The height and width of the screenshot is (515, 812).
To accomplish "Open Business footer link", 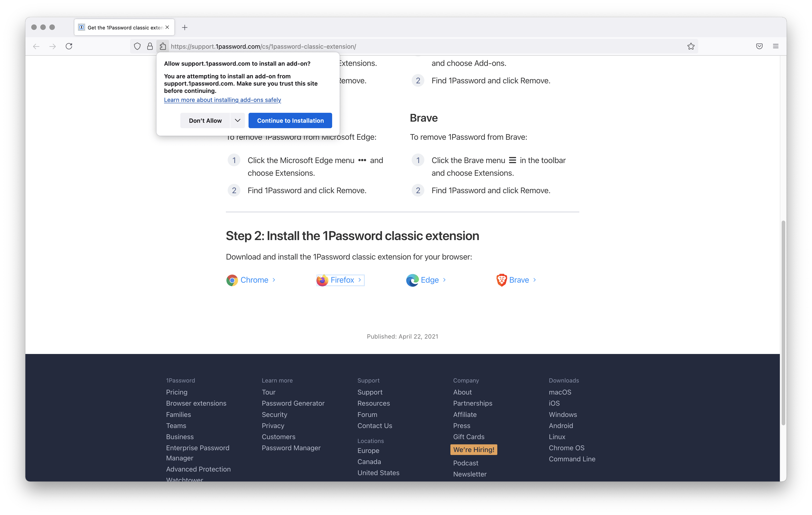I will tap(180, 437).
